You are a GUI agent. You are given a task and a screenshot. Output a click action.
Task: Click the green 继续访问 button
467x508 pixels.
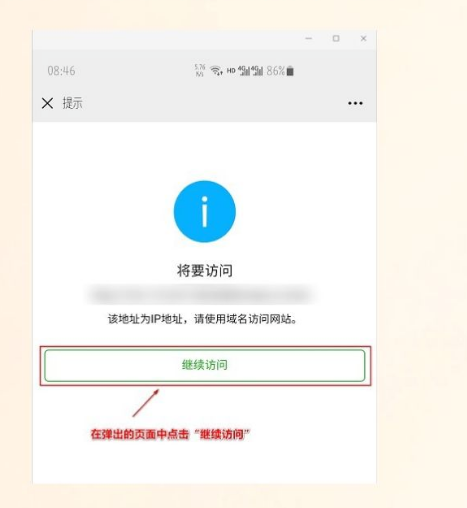click(x=205, y=365)
